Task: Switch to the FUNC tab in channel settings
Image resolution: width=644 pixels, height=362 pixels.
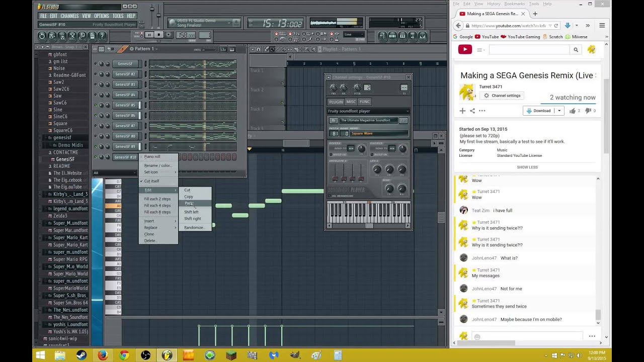Action: click(364, 102)
